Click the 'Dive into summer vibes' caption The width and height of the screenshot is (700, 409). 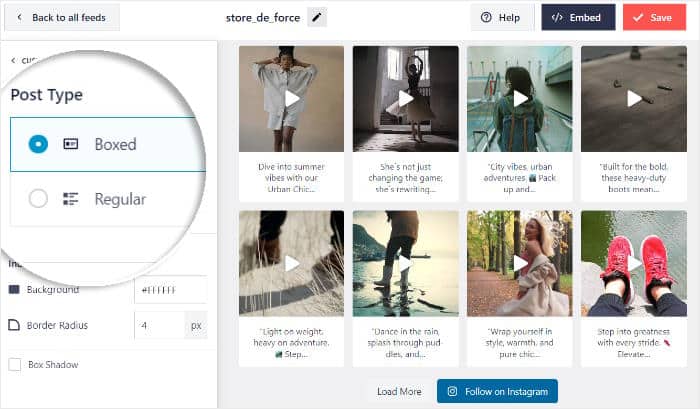(x=292, y=178)
